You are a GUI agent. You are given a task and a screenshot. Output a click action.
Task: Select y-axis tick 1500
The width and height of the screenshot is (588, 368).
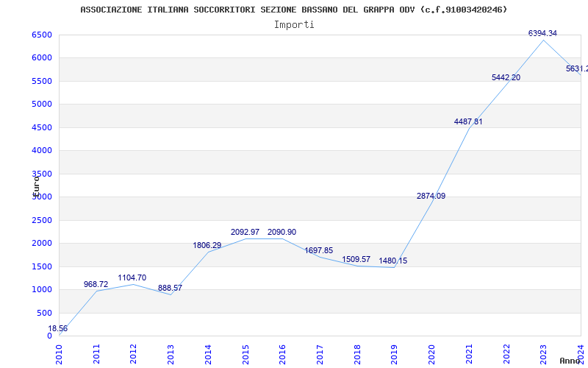pyautogui.click(x=42, y=267)
